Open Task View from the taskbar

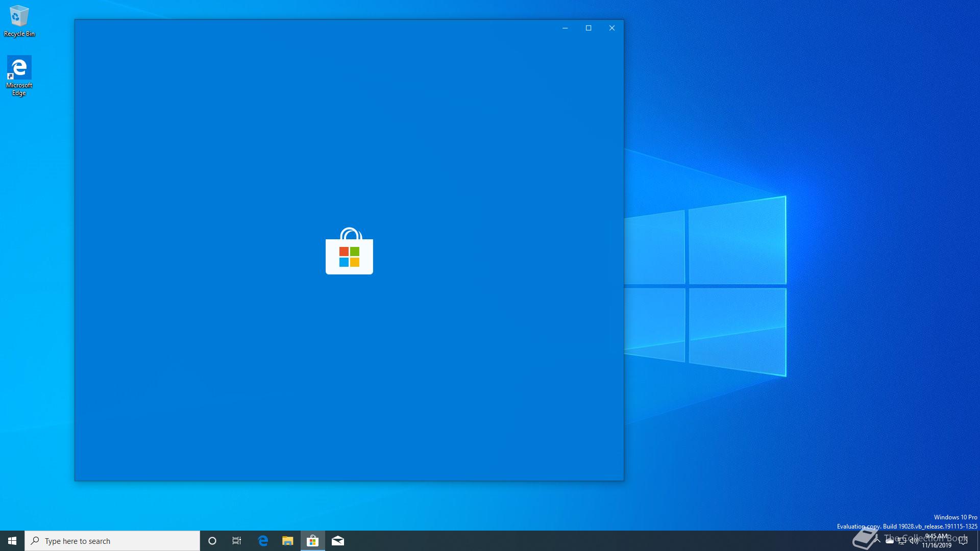click(237, 541)
